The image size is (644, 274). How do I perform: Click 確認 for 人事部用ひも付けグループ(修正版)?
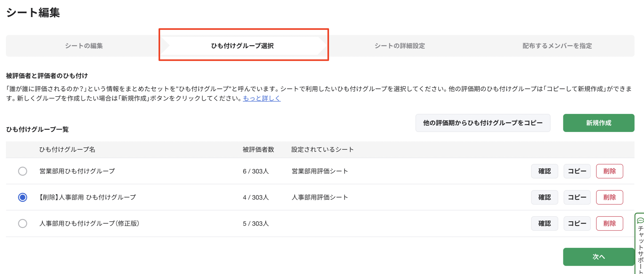coord(544,223)
